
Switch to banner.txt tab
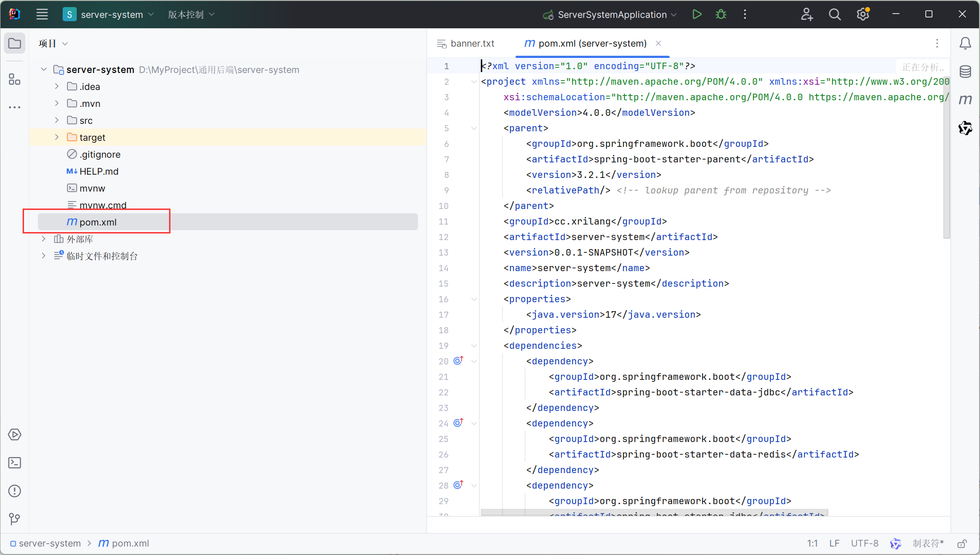[x=466, y=43]
